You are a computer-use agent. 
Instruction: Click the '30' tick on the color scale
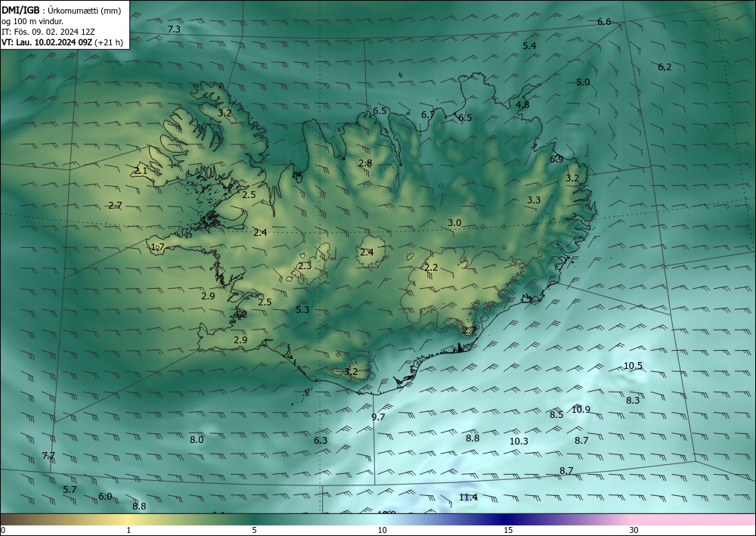[634, 530]
